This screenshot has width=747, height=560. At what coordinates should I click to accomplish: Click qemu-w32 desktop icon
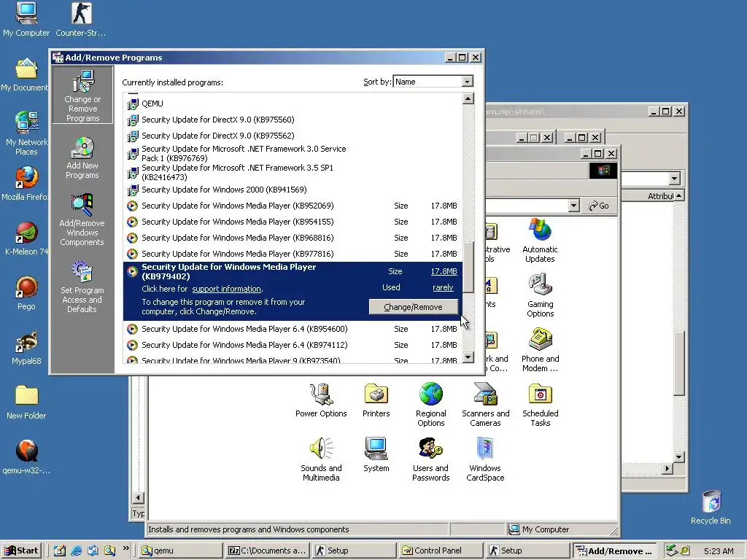(x=26, y=458)
